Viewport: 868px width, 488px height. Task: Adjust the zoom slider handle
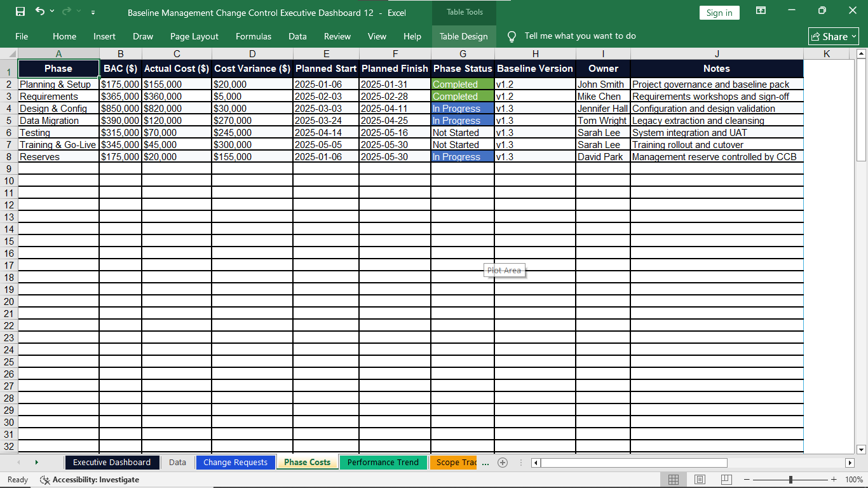click(x=790, y=480)
